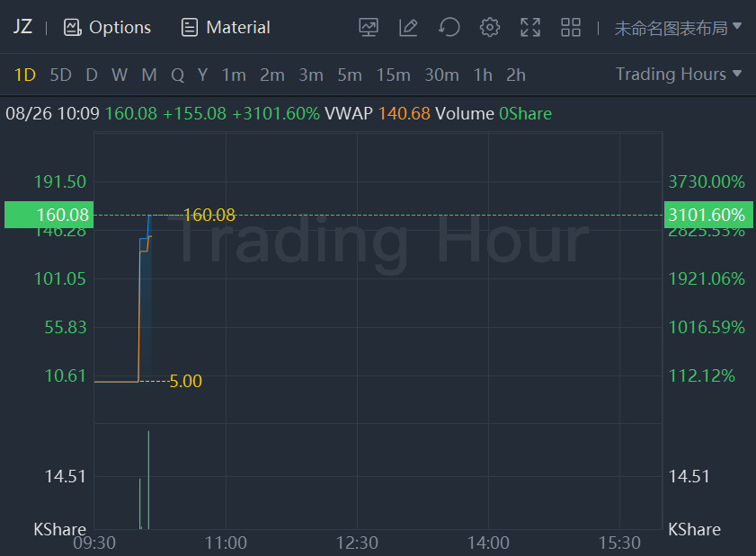Expand chart to fullscreen
The width and height of the screenshot is (756, 556).
530,28
